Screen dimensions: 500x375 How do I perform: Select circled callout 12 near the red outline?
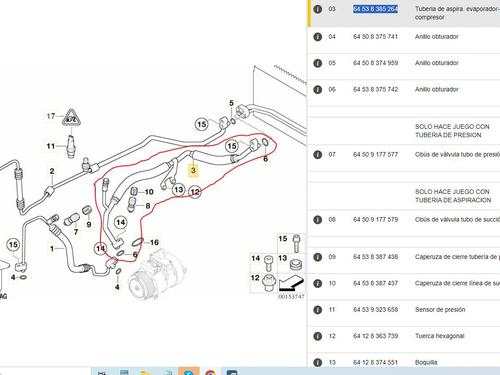(x=195, y=192)
